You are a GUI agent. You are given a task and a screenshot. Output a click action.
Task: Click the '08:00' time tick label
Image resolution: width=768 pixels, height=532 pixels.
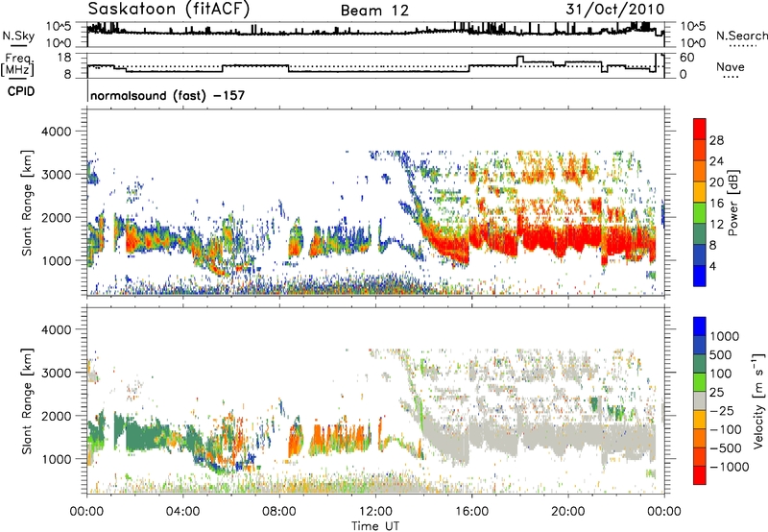pos(279,512)
